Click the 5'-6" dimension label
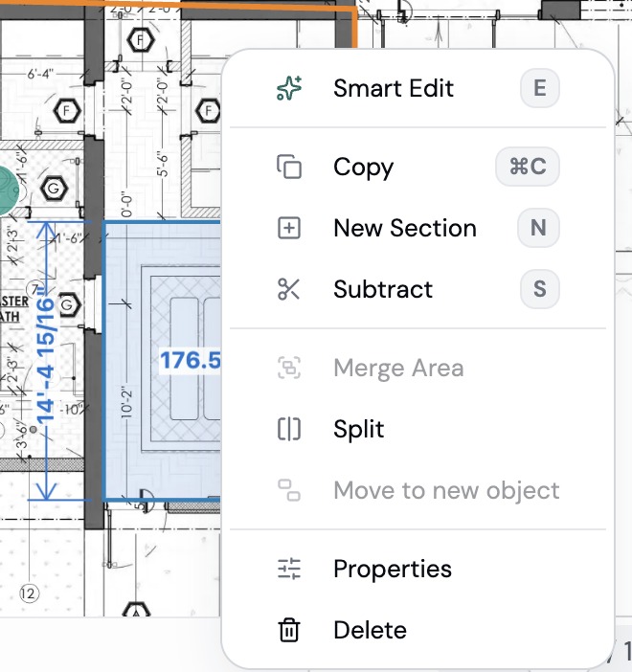The height and width of the screenshot is (672, 632). 163,164
